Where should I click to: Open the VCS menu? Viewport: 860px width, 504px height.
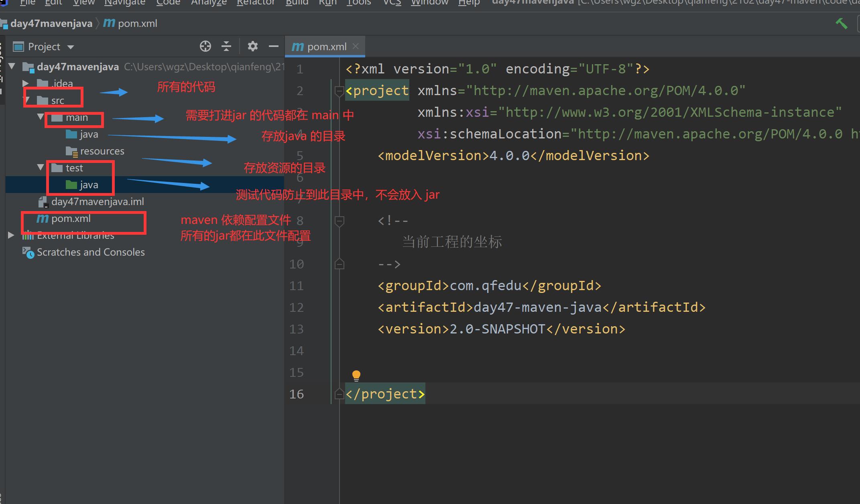coord(392,3)
